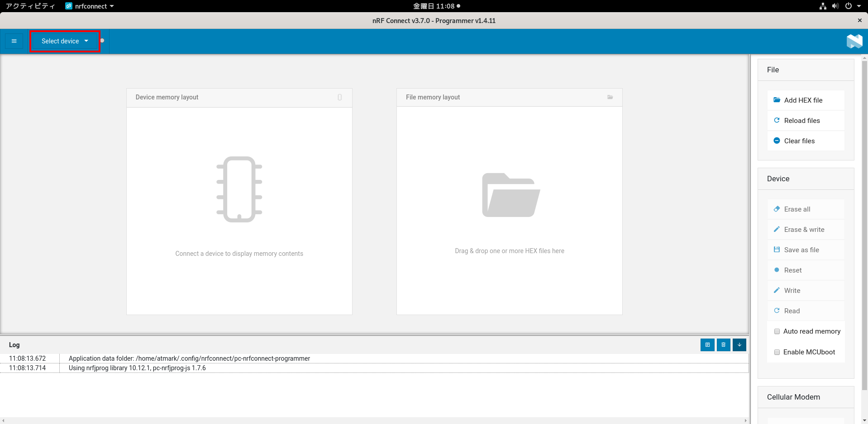Click Erase all button
The width and height of the screenshot is (868, 424).
click(806, 209)
